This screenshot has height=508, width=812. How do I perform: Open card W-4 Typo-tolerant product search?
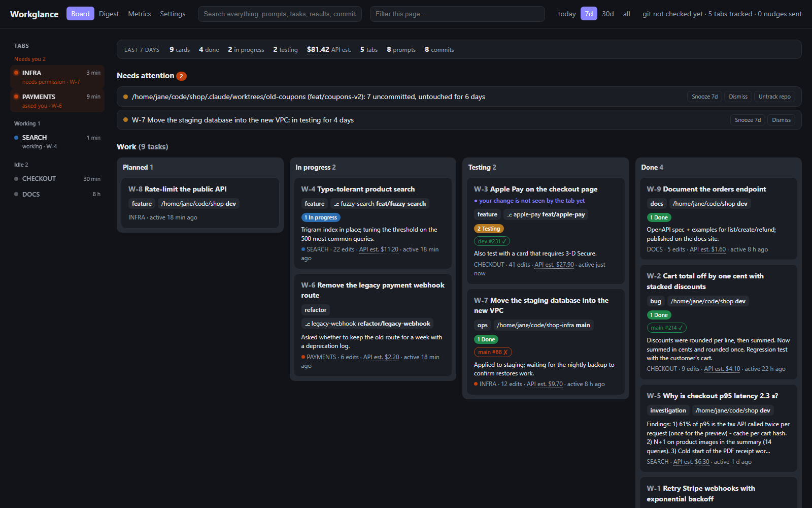[373, 223]
